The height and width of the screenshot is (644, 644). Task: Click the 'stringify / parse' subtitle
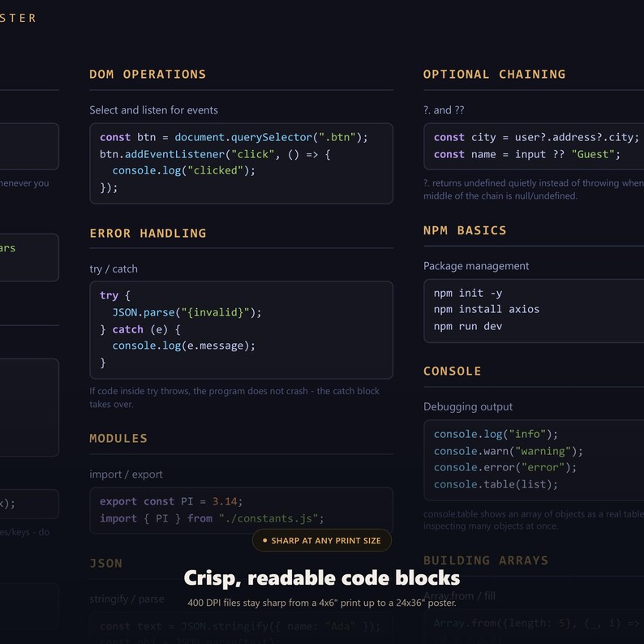point(127,599)
